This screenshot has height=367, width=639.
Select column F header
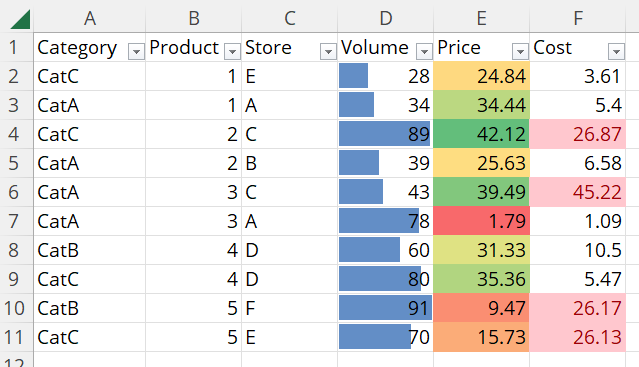click(577, 18)
